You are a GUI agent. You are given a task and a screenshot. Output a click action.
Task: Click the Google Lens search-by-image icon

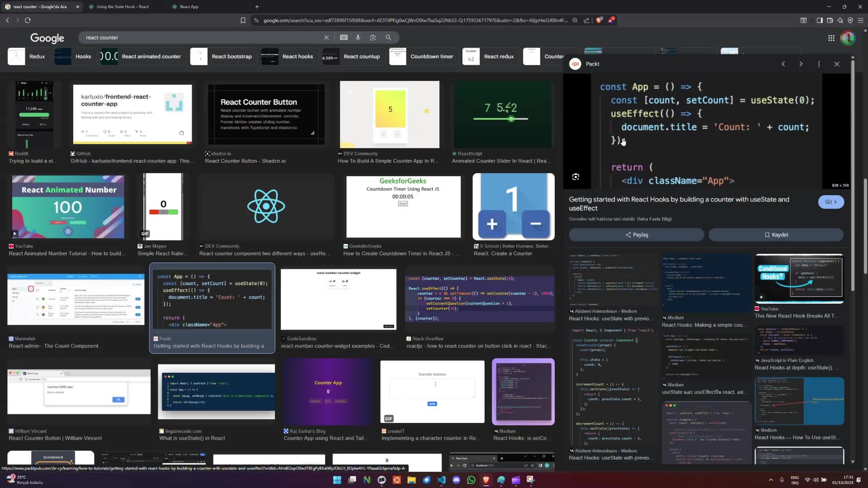[373, 38]
